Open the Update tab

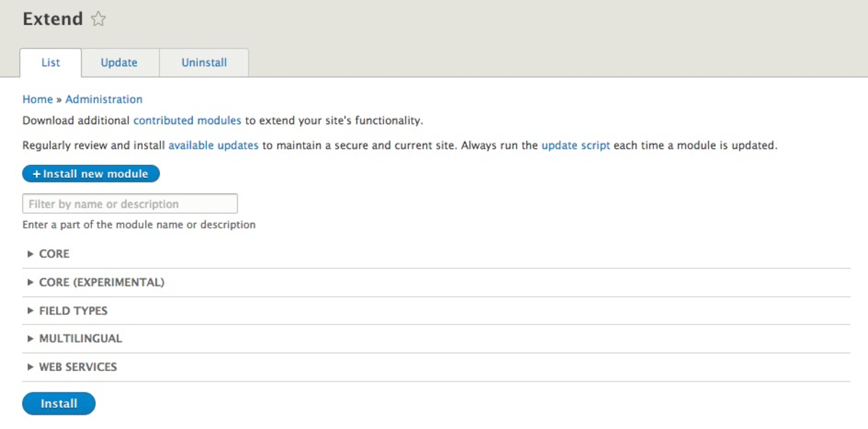(x=119, y=62)
